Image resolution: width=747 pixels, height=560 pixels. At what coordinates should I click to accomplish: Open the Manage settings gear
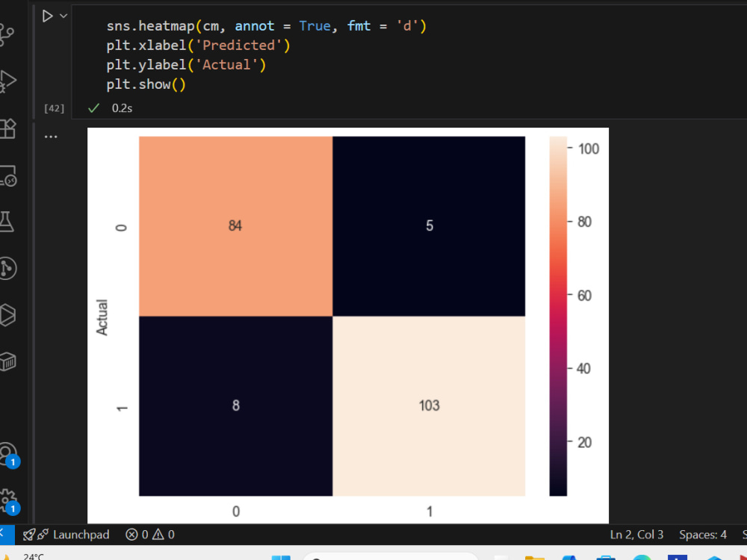(8, 502)
